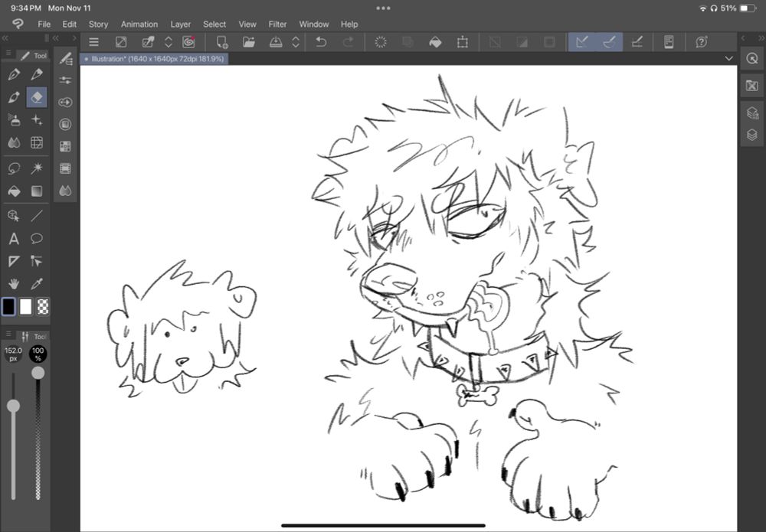766x532 pixels.
Task: Toggle Snap to Special Ruler
Action: point(609,42)
